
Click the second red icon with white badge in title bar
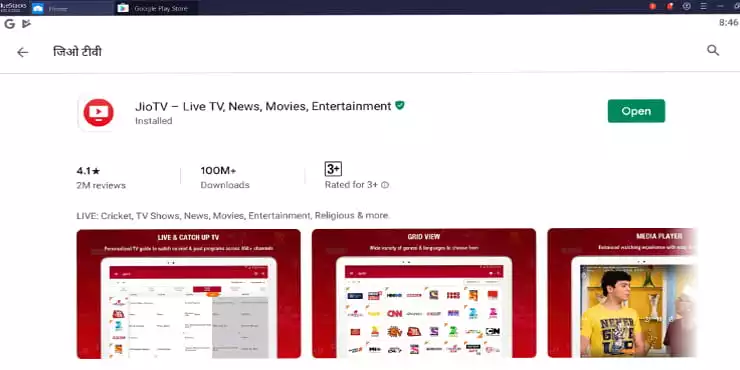pos(670,6)
